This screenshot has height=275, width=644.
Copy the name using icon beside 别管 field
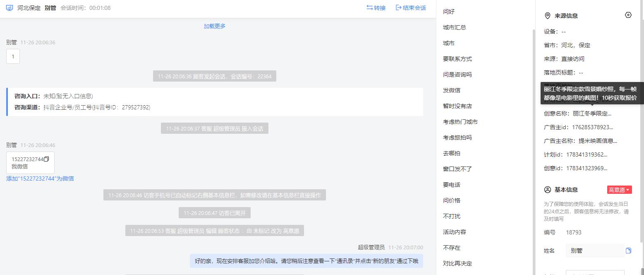click(x=629, y=251)
